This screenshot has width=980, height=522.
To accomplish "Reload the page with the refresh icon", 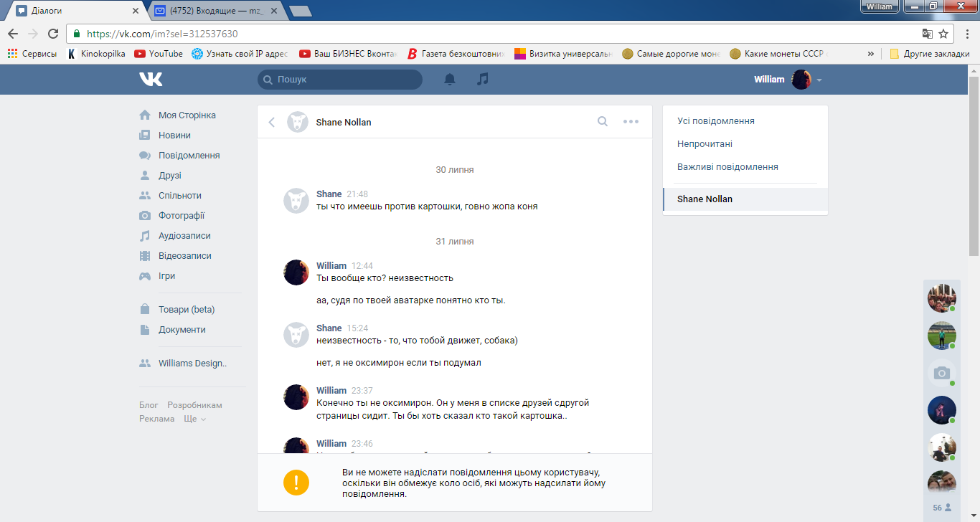I will [53, 34].
